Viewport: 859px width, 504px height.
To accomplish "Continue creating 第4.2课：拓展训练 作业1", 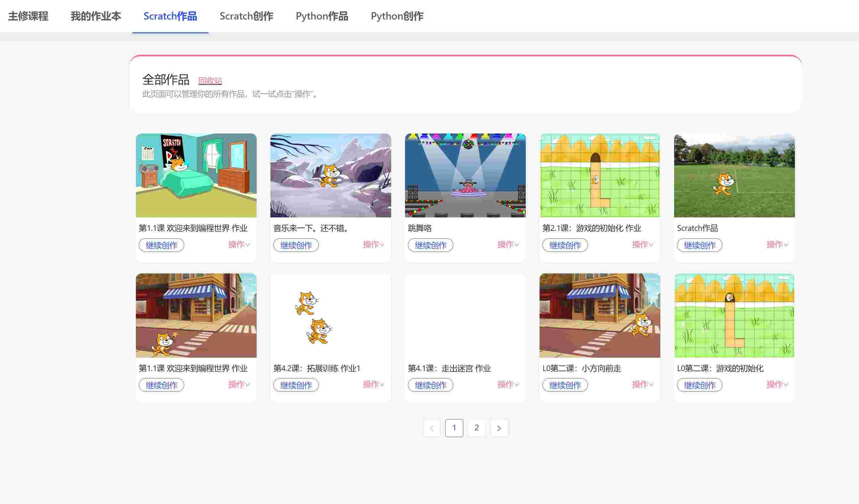I will (x=295, y=385).
